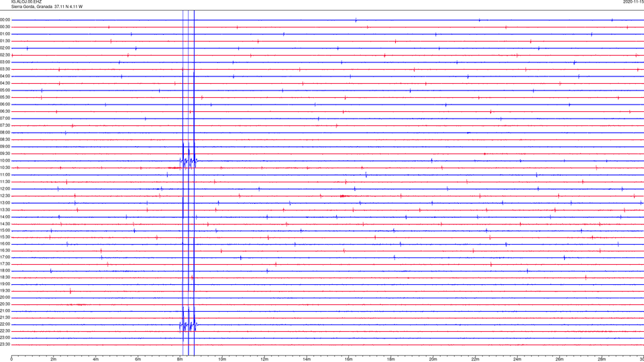Click the 22:00 time label
Screen dimensions: 644x362
tap(5, 324)
